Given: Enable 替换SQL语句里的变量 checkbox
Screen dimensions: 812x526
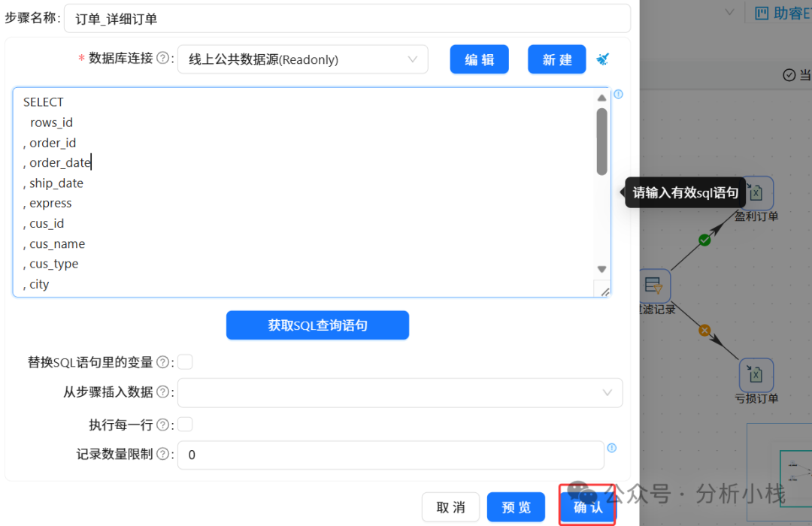Looking at the screenshot, I should click(185, 362).
